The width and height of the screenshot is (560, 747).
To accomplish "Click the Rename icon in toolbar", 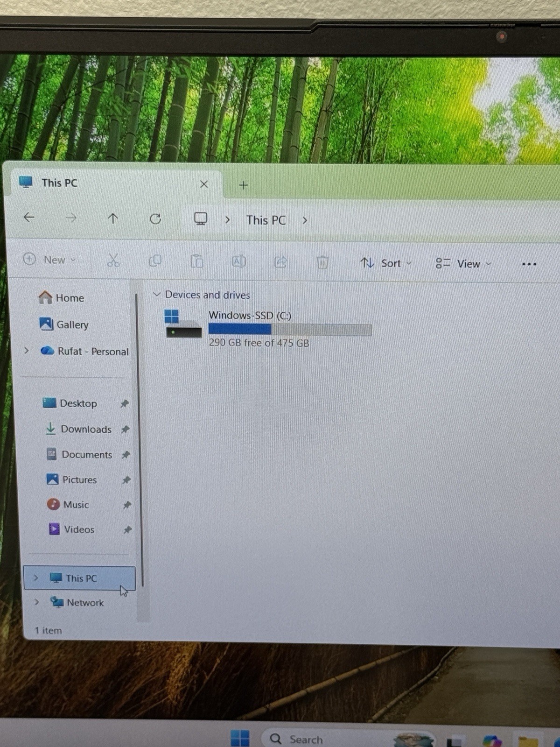I will click(238, 261).
